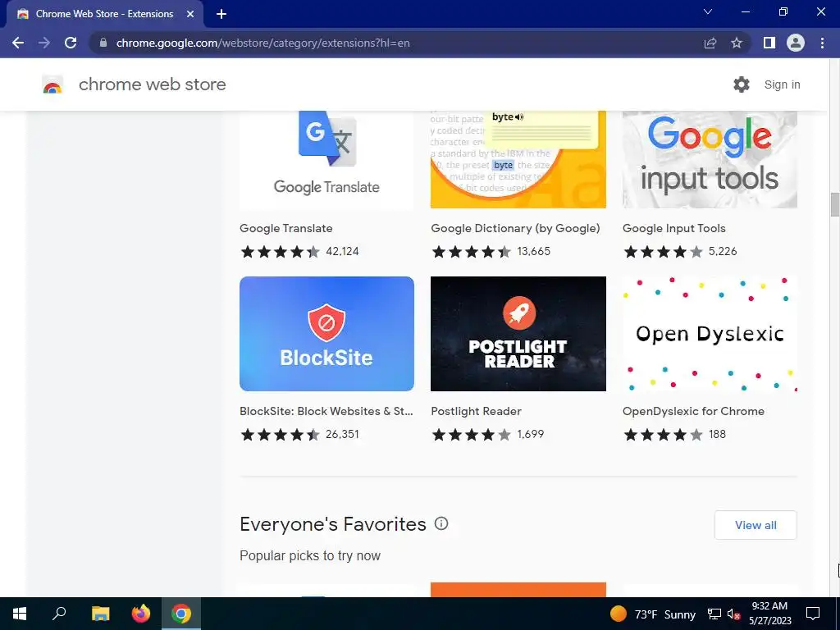Viewport: 840px width, 630px height.
Task: Click Google Input Tools star rating
Action: (663, 251)
